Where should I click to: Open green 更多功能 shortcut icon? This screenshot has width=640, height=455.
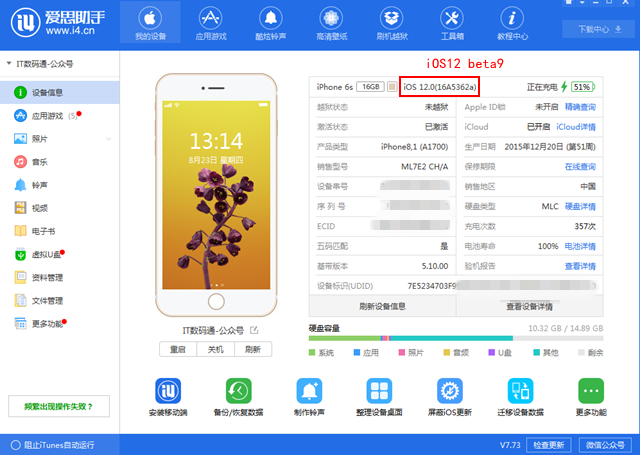[x=591, y=391]
